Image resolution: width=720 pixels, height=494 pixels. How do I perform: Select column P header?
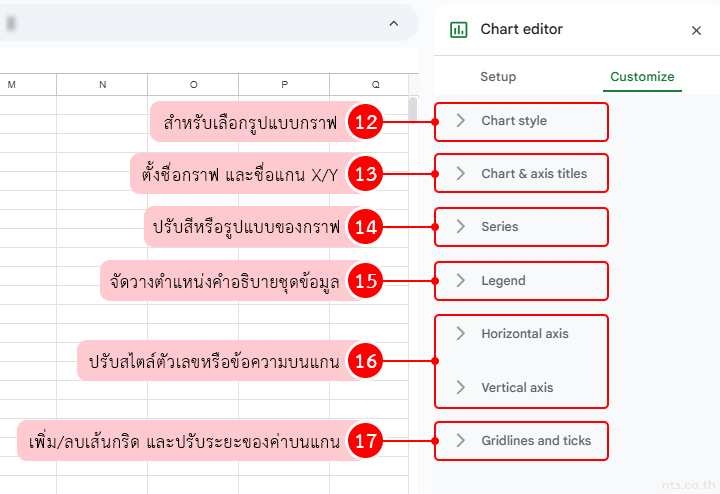pyautogui.click(x=284, y=85)
